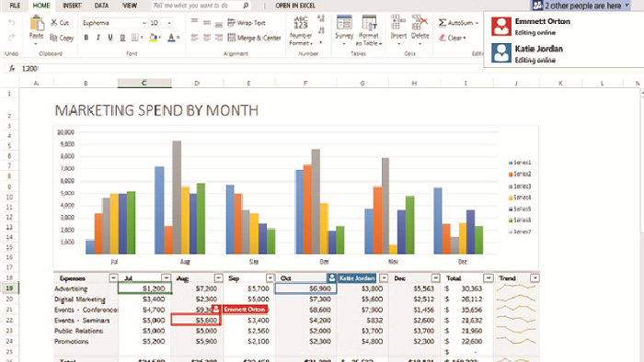Select cell with $1,200 for Advertising
Image resolution: width=644 pixels, height=362 pixels.
coord(144,288)
